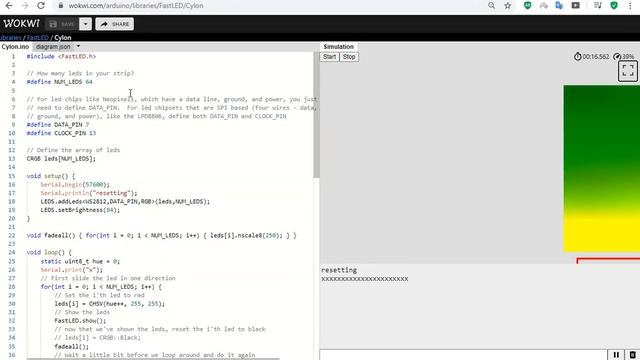Image resolution: width=640 pixels, height=360 pixels.
Task: Click the Stop simulation button
Action: point(349,57)
